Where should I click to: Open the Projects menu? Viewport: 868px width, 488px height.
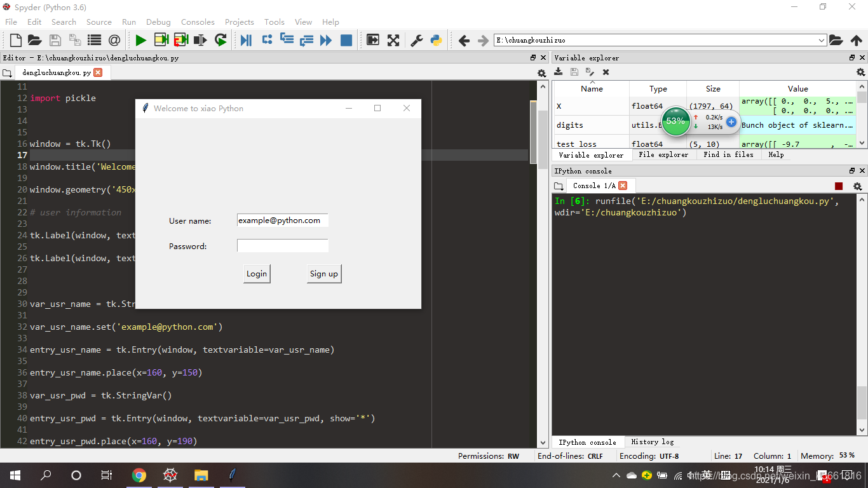(239, 22)
